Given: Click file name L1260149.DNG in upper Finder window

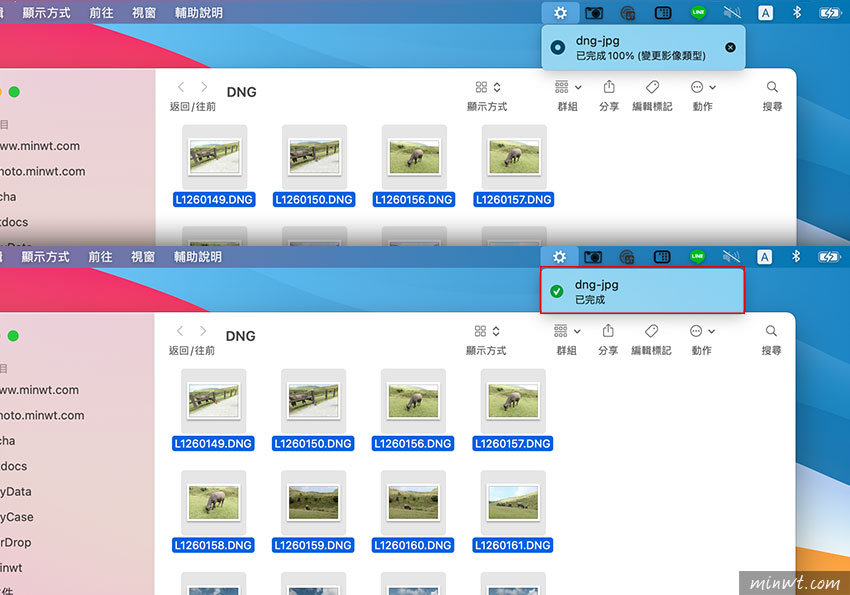Looking at the screenshot, I should point(214,199).
